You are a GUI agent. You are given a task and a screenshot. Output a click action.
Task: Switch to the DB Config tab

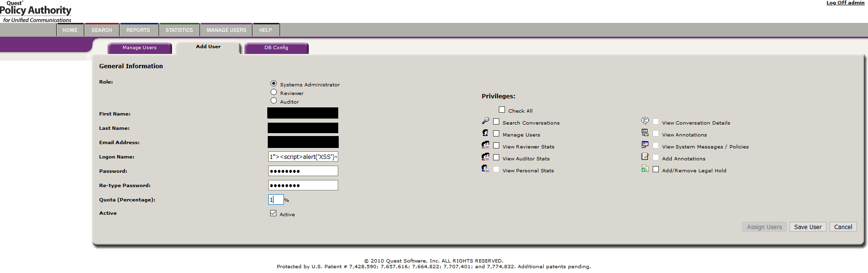click(x=276, y=48)
